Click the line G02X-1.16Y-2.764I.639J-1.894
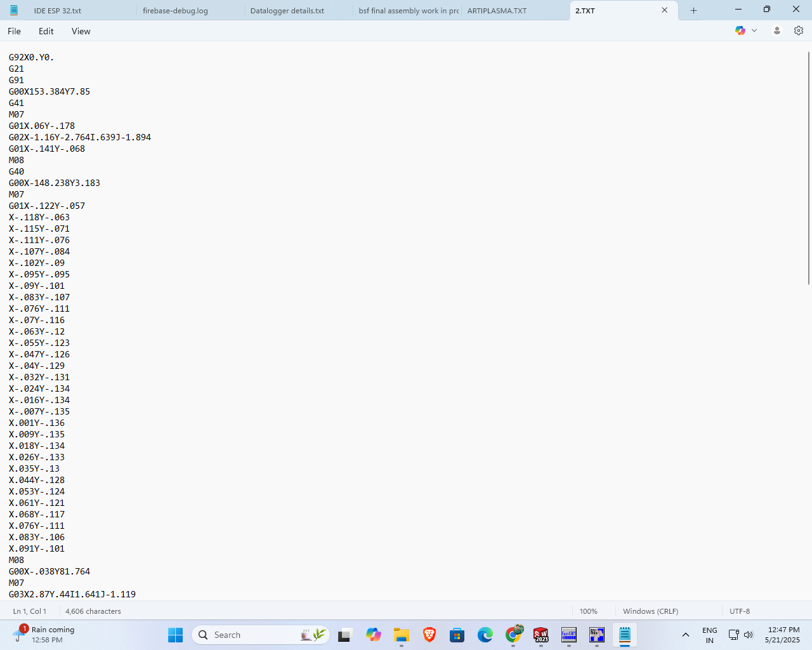Screen dimensions: 812x650 coord(80,137)
